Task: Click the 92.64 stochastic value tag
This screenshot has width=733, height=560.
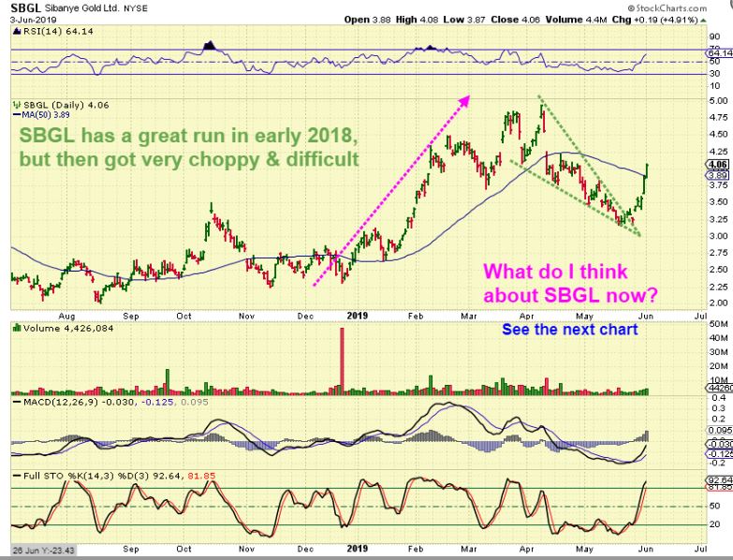Action: coord(719,480)
